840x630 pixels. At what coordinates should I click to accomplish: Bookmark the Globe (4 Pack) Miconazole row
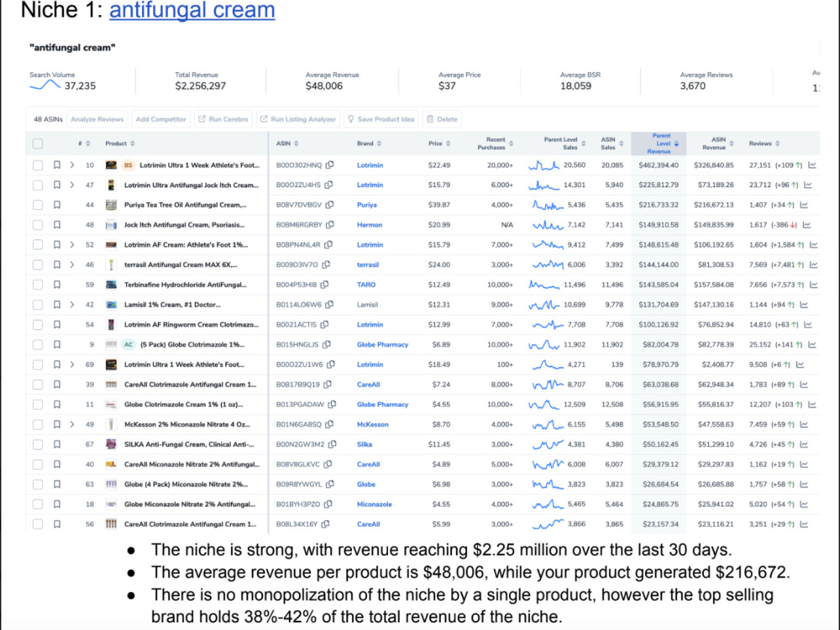[x=57, y=485]
